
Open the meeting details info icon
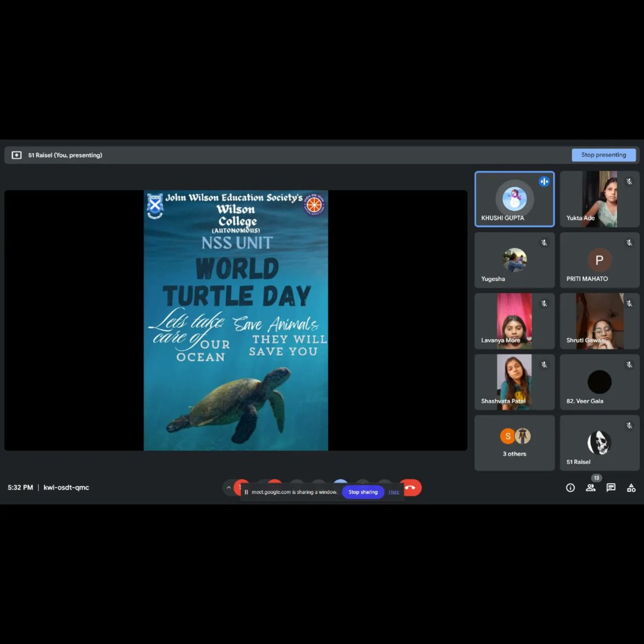click(x=570, y=487)
